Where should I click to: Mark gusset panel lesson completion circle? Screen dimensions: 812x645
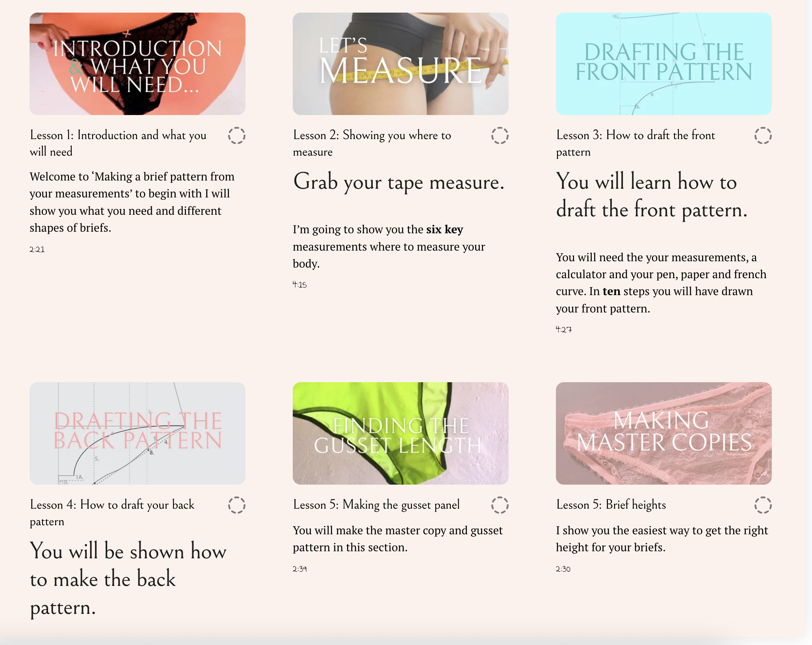[500, 505]
